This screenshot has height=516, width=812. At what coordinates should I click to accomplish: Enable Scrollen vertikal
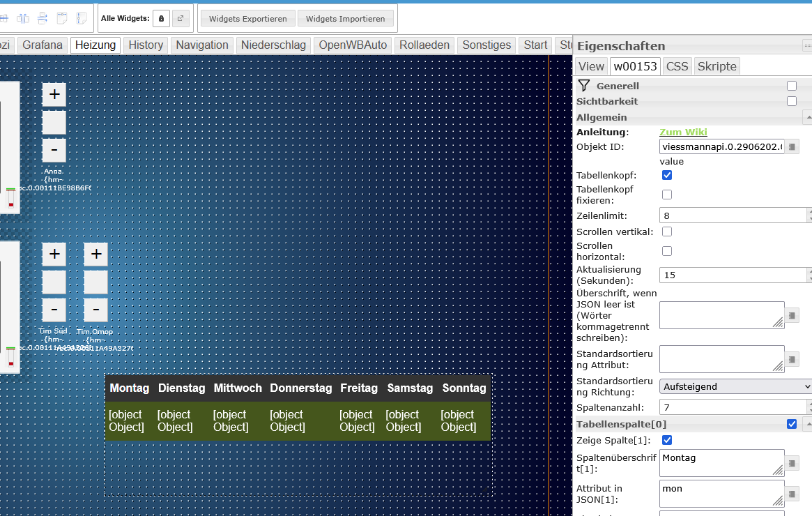click(667, 232)
